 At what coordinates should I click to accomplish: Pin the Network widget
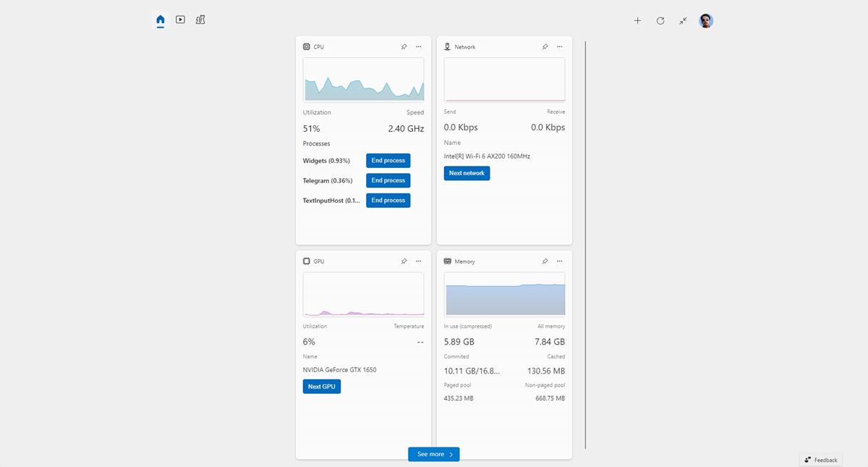tap(545, 47)
